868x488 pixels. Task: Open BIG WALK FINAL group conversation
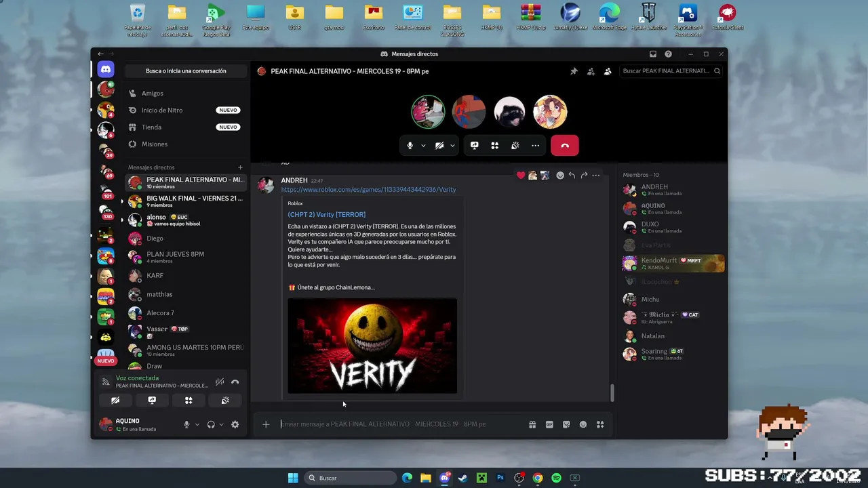point(186,201)
